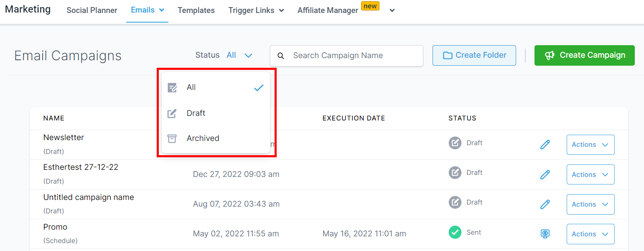
Task: Click the Draft status icon for Newsletter
Action: click(455, 143)
